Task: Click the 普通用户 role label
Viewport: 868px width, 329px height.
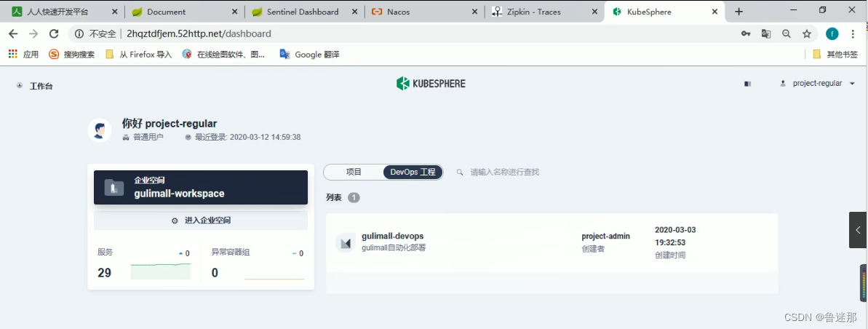Action: 148,137
